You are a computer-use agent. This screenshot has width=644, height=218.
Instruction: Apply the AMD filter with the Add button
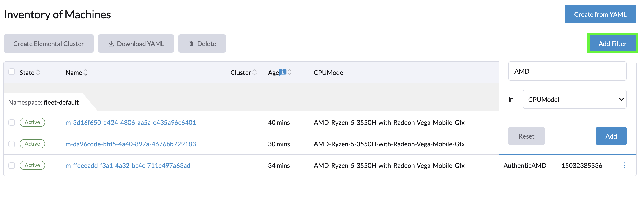(x=611, y=136)
